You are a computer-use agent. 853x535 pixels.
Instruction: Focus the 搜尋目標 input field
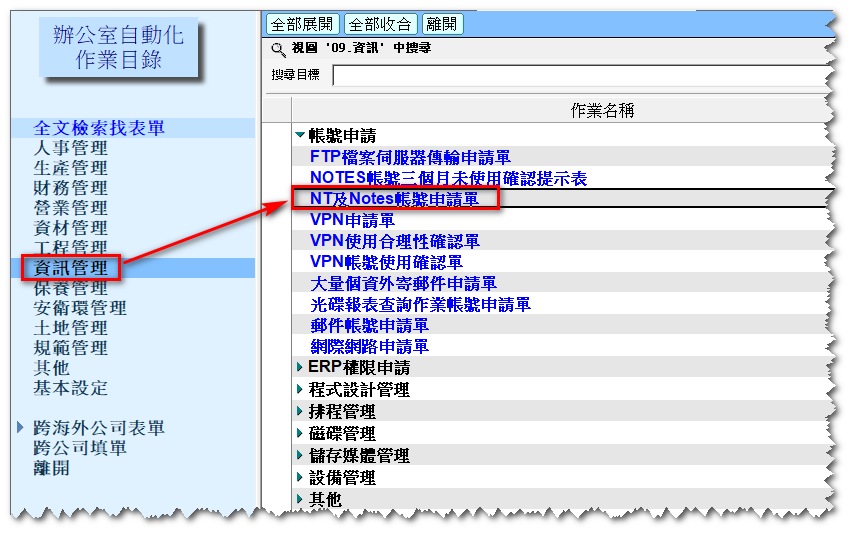580,76
